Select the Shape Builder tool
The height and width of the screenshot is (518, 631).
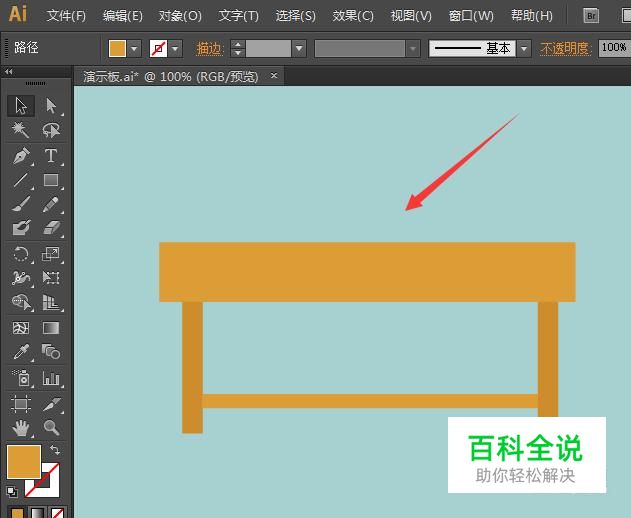(x=21, y=302)
